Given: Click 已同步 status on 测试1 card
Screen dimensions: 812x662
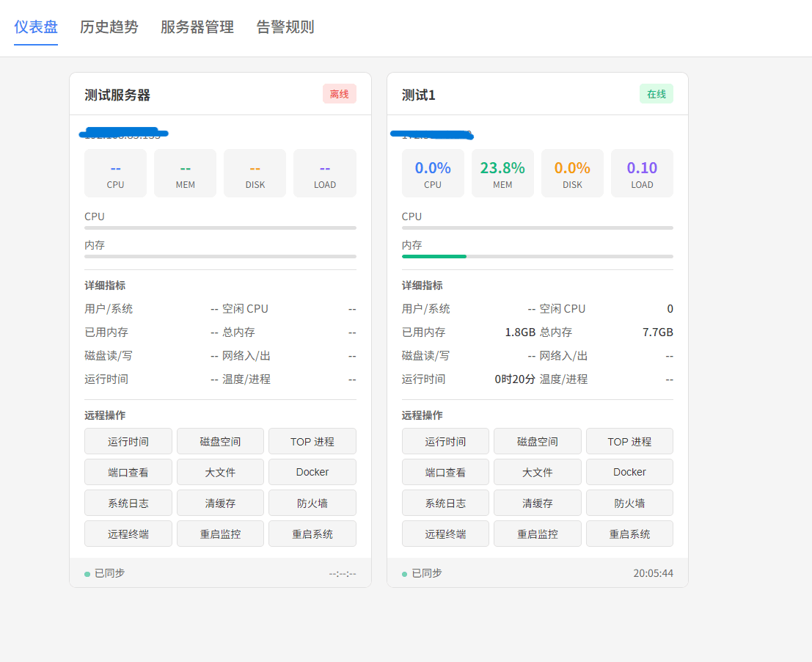Looking at the screenshot, I should (x=422, y=573).
